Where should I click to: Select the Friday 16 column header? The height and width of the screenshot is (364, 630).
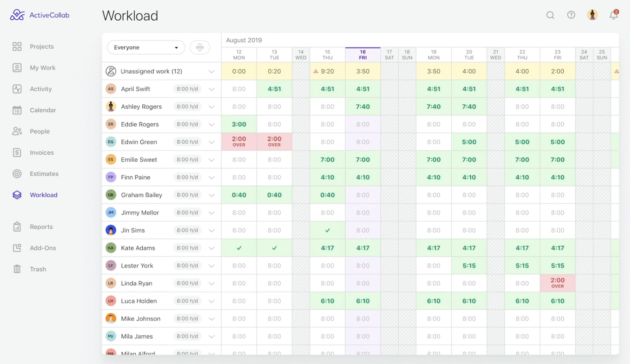coord(363,54)
